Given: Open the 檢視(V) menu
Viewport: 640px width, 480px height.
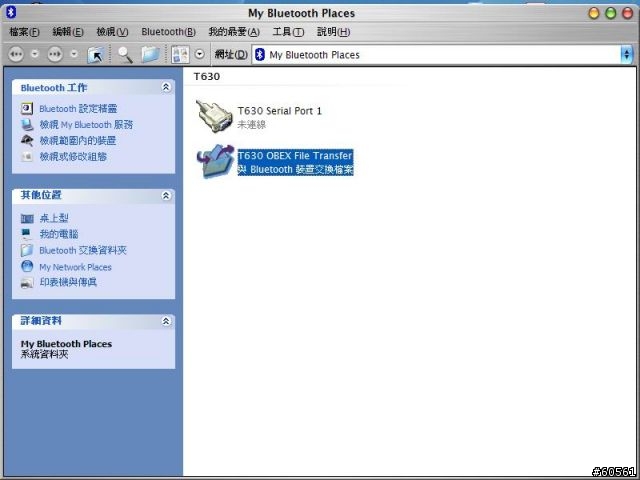Looking at the screenshot, I should 112,32.
